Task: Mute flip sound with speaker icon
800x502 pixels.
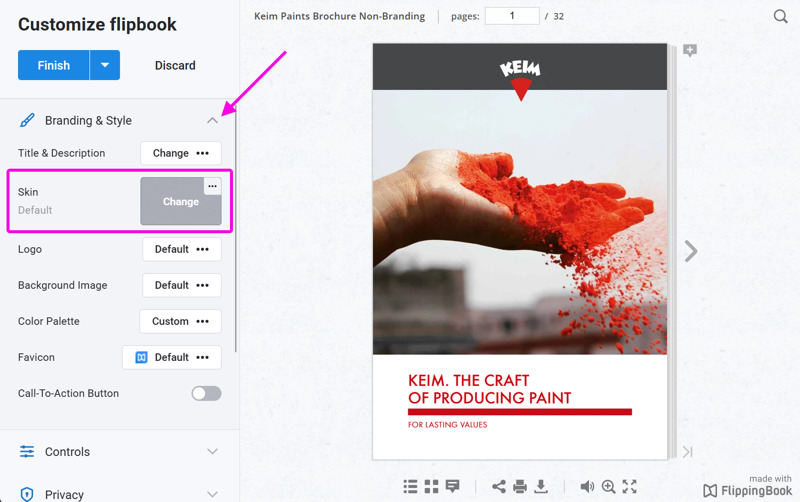Action: pos(587,486)
